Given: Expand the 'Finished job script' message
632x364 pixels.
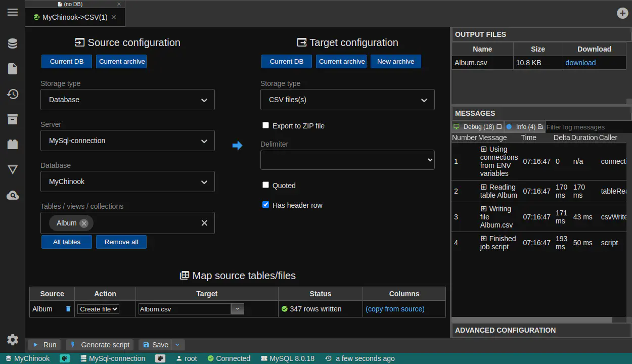Looking at the screenshot, I should pos(483,239).
